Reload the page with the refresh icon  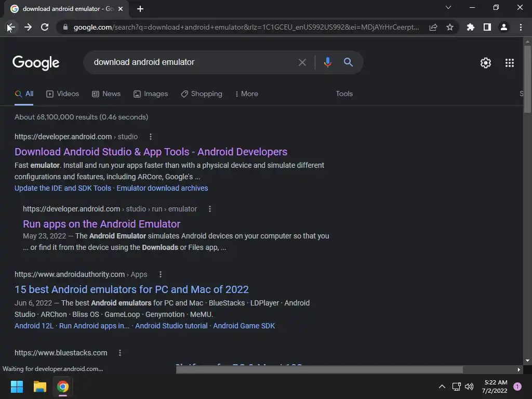pos(45,27)
